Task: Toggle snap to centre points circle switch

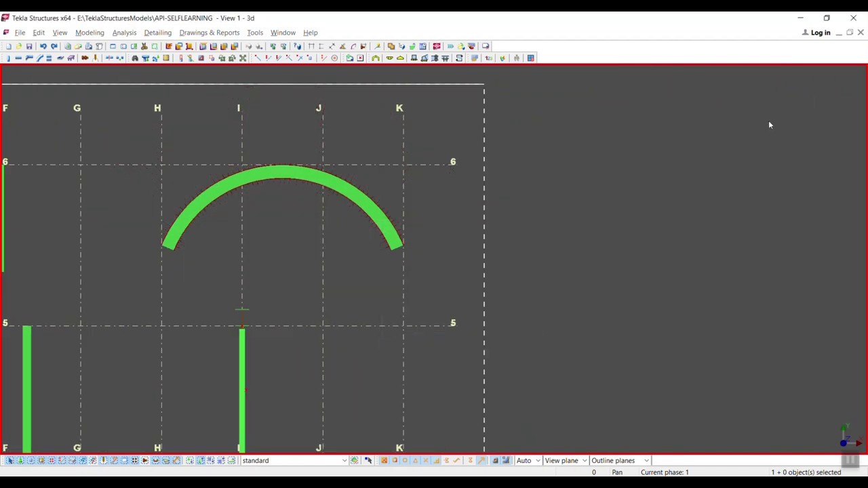Action: point(405,460)
